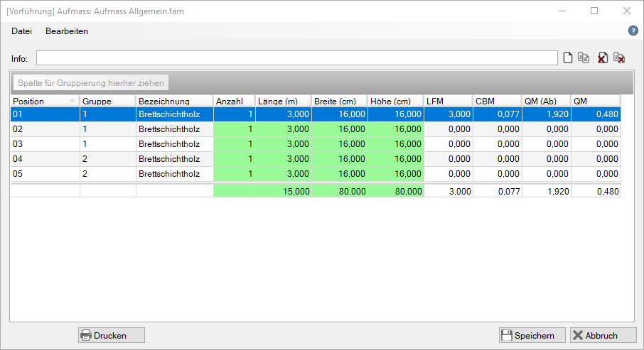Click the delete single row icon
Image resolution: width=644 pixels, height=350 pixels.
[603, 58]
